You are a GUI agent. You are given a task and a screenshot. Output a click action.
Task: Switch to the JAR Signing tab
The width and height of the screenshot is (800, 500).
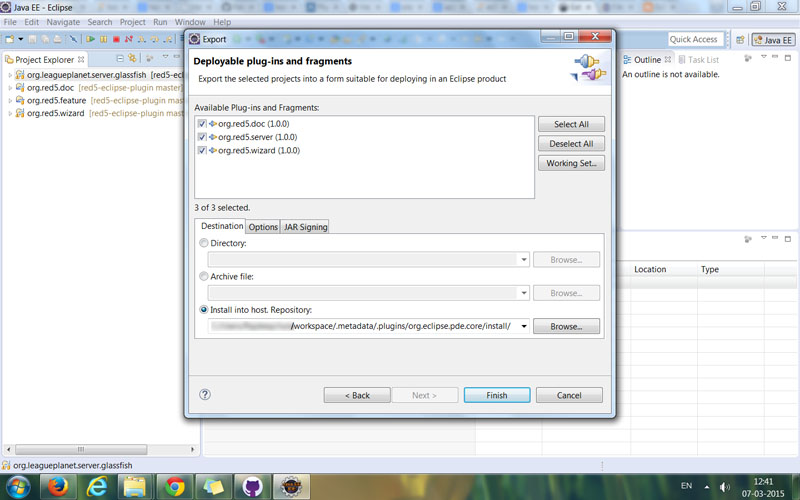pyautogui.click(x=305, y=227)
